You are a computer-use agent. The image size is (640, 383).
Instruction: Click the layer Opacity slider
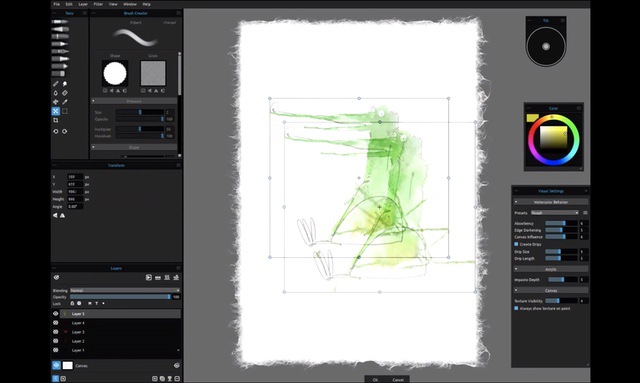click(120, 297)
